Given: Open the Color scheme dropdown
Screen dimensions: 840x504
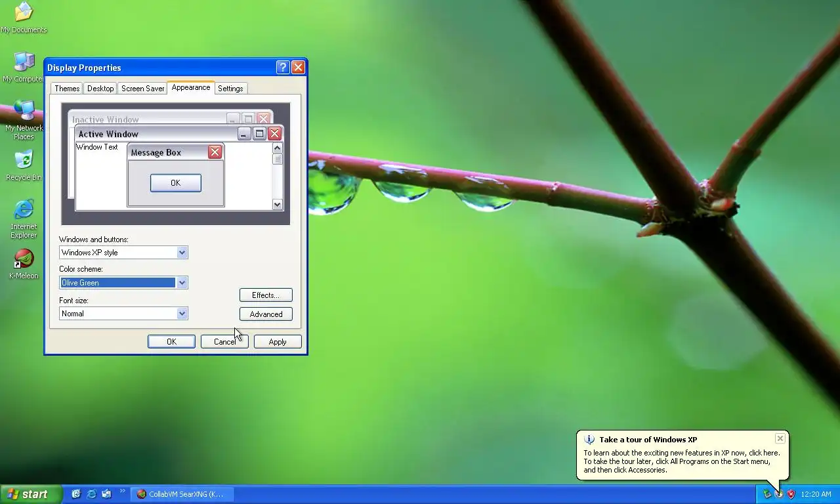Looking at the screenshot, I should 182,283.
